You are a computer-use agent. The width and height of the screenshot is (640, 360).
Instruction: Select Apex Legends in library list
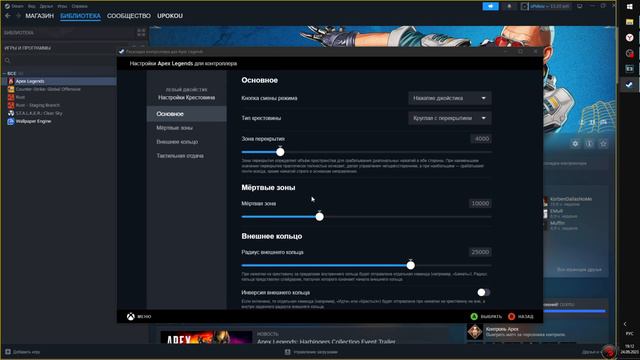tap(30, 81)
